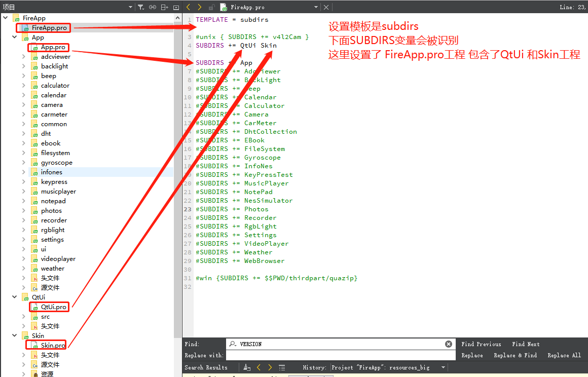Open the FireApp.pro document dropdown
This screenshot has width=588, height=377.
tap(316, 7)
